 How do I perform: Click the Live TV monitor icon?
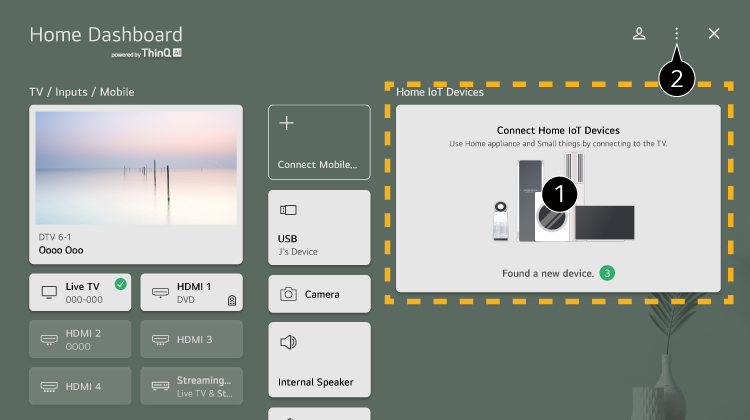(x=49, y=292)
